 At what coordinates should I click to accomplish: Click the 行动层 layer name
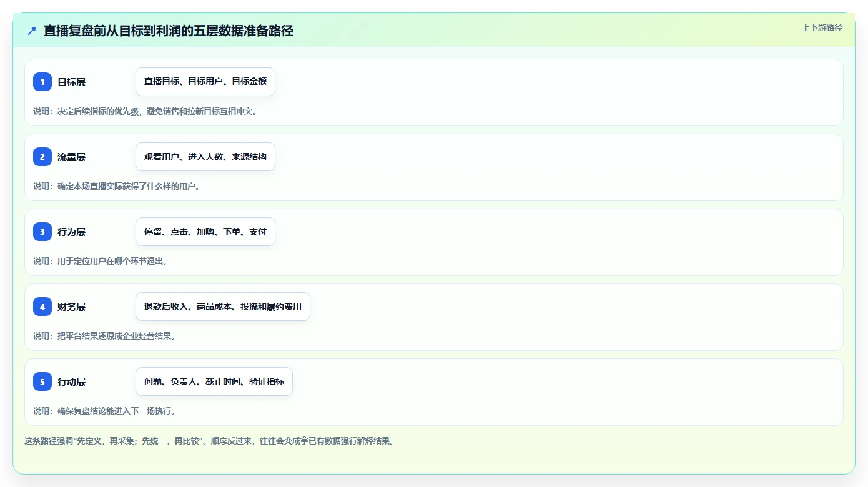click(71, 381)
